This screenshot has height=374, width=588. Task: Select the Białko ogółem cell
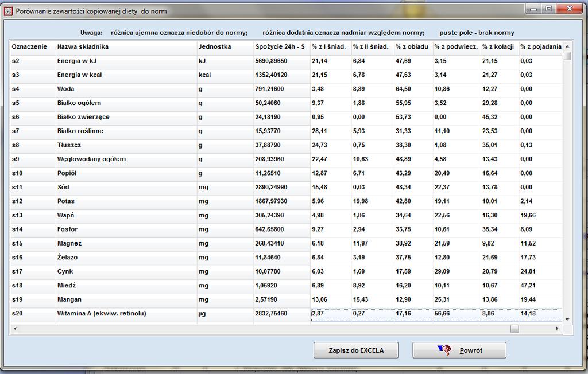126,103
